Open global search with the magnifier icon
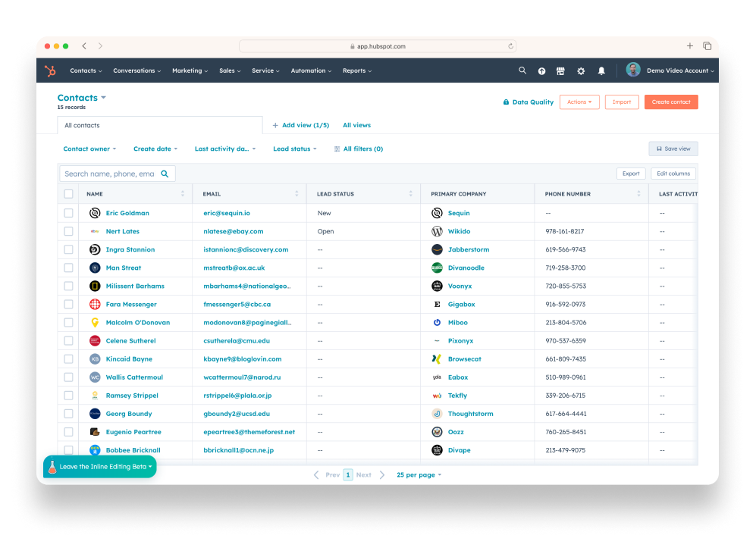This screenshot has height=554, width=756. click(x=522, y=70)
